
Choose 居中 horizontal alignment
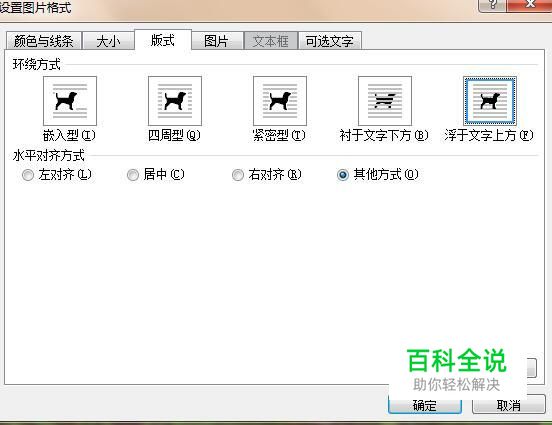(155, 175)
